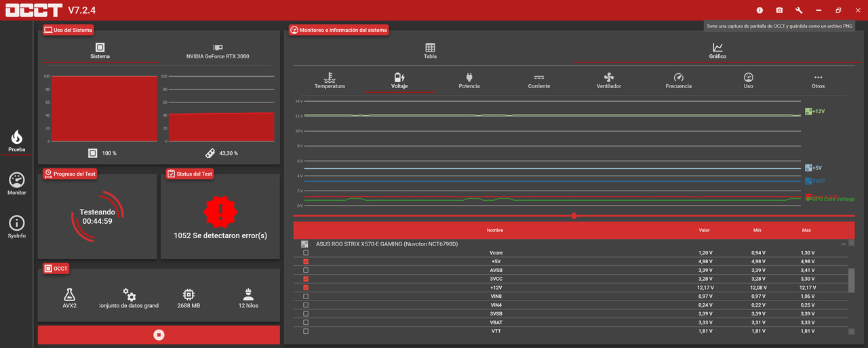Viewport: 868px width, 348px height.
Task: Click the sensor table scrollbar up arrow
Action: click(852, 243)
